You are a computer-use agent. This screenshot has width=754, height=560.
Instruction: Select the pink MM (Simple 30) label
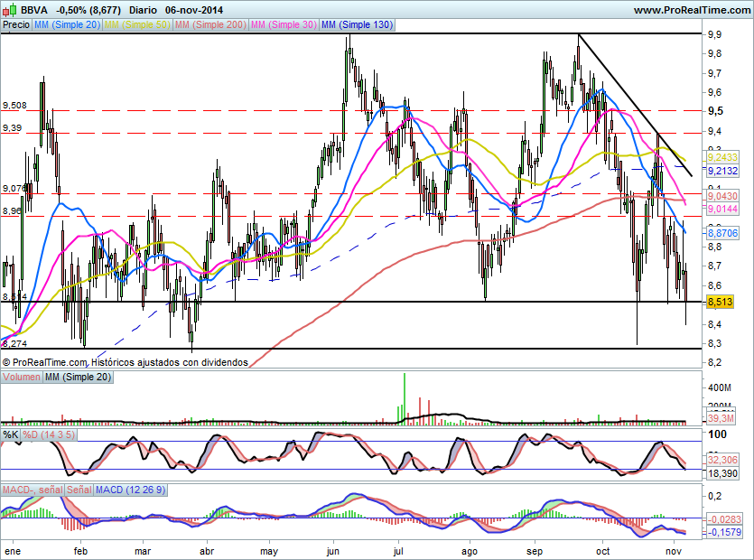click(x=284, y=24)
